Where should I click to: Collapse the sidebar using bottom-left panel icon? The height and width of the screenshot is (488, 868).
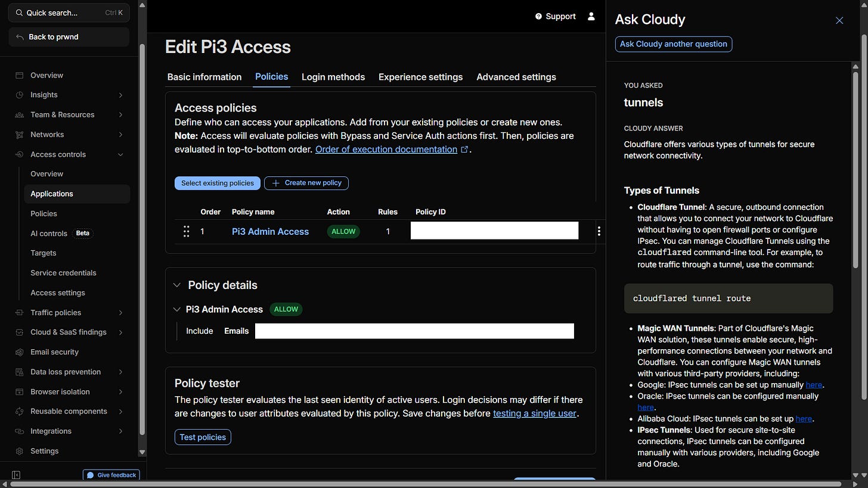point(16,475)
